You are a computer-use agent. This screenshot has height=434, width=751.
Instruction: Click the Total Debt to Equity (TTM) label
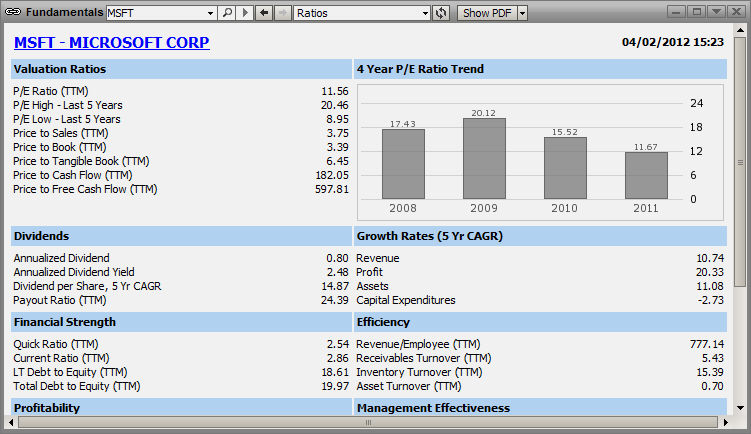point(77,386)
